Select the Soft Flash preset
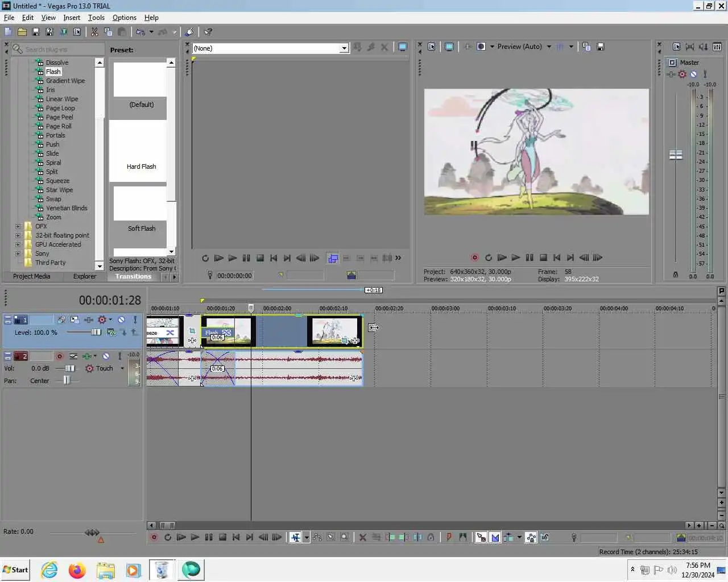 pos(140,210)
